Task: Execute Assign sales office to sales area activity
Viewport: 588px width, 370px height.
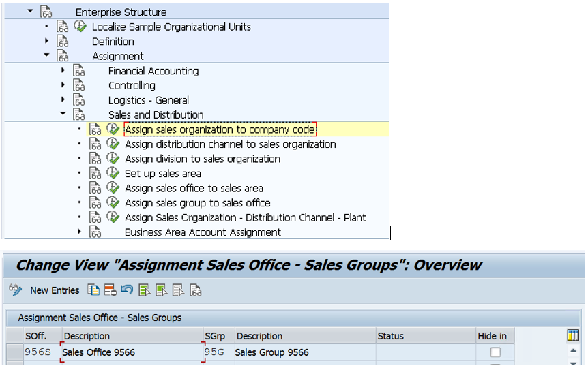Action: tap(113, 188)
